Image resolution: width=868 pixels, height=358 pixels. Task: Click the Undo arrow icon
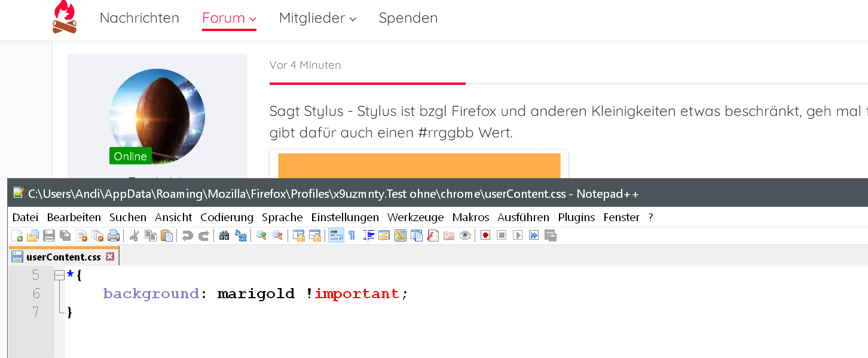tap(188, 235)
